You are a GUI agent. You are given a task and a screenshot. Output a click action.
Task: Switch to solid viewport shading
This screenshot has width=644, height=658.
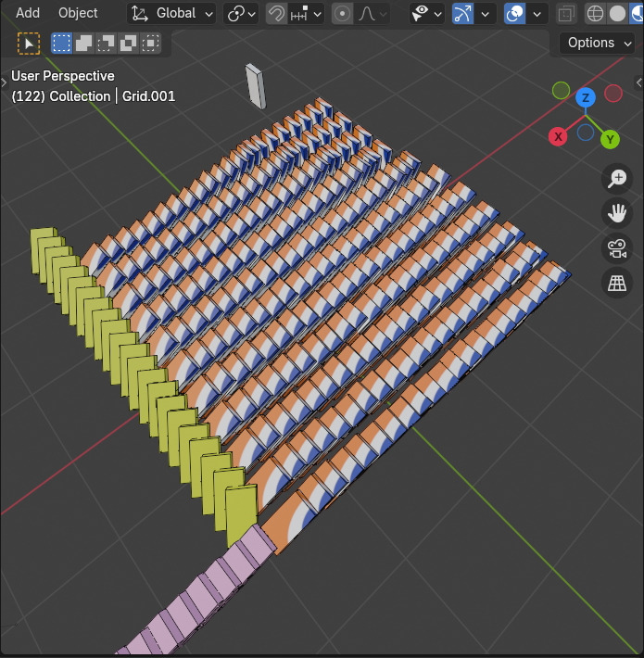[617, 14]
